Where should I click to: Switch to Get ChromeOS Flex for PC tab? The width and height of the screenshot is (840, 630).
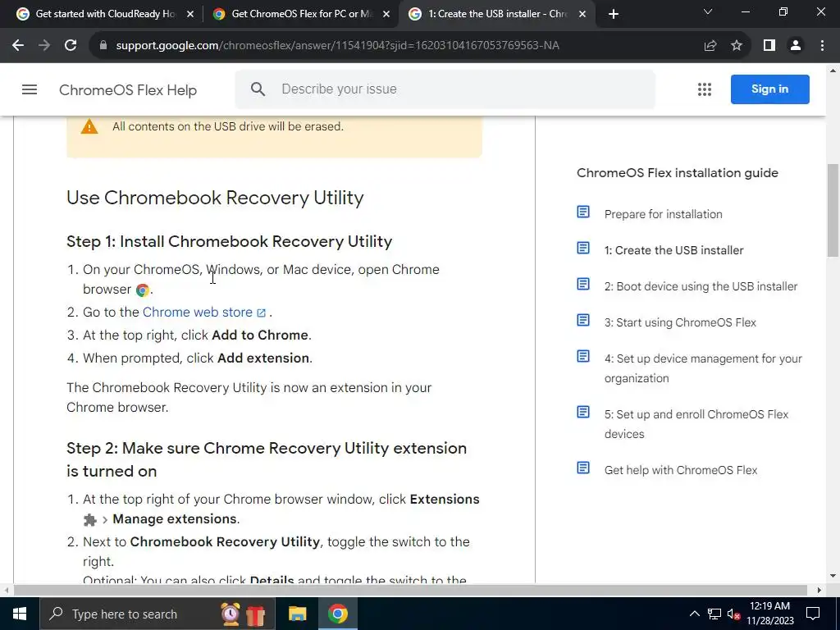tap(302, 14)
